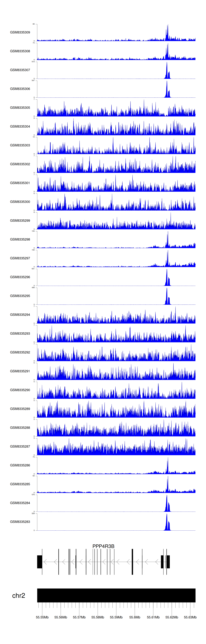The image size is (206, 644).
Task: Click the large leftmost PPP4R3B exon block
Action: pos(40,562)
